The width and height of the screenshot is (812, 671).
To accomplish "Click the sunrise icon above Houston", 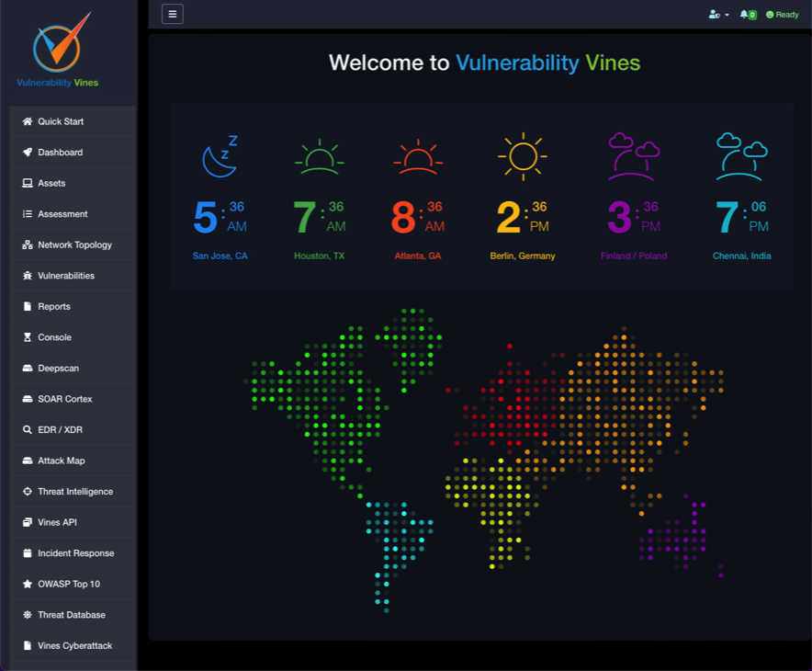I will (x=319, y=157).
